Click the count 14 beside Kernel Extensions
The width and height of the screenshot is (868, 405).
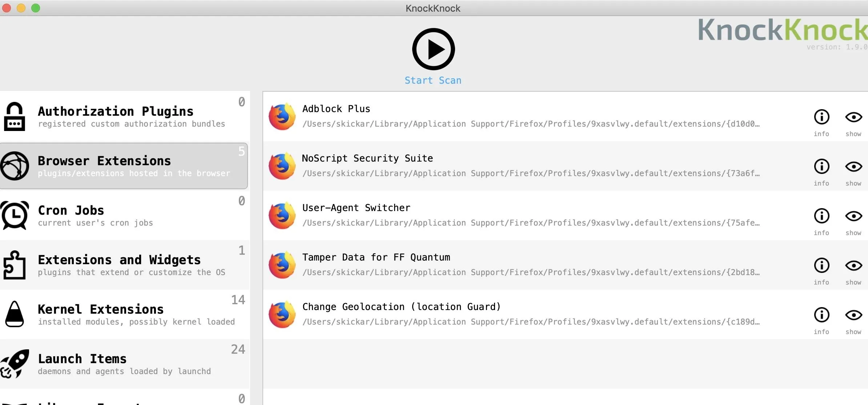(238, 300)
